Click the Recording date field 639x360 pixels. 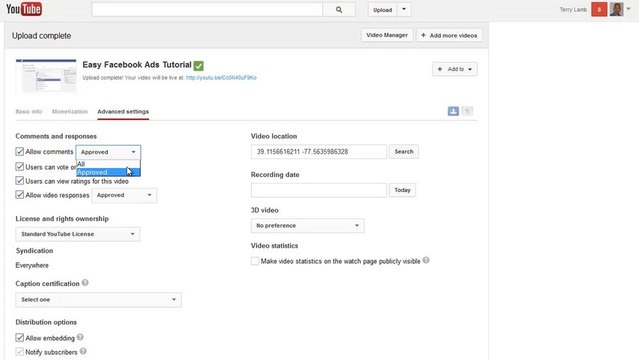point(319,190)
